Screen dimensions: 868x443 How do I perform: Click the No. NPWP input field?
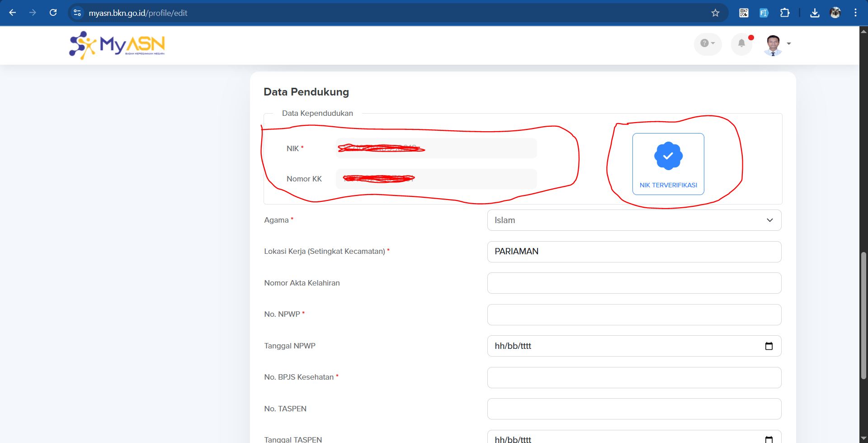pyautogui.click(x=634, y=314)
